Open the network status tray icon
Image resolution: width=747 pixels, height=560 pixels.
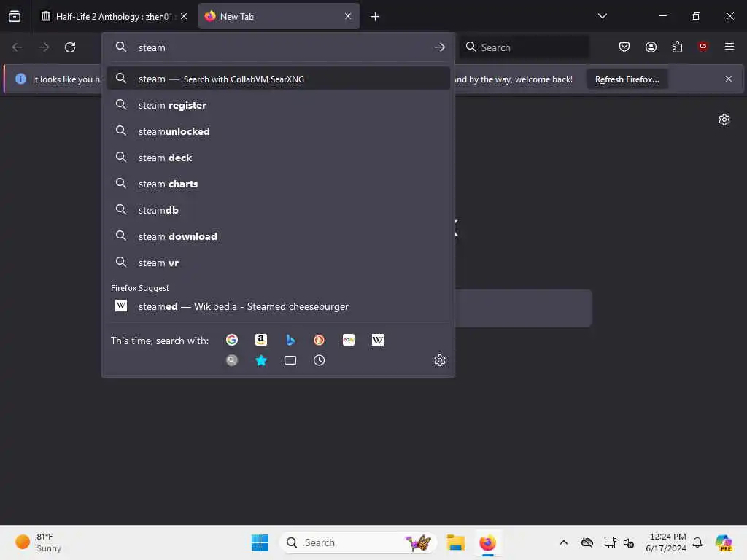click(x=611, y=542)
